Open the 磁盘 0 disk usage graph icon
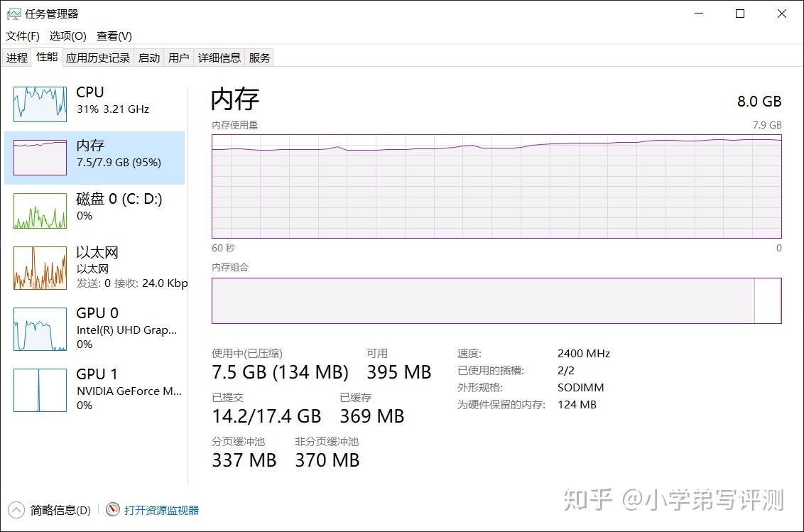 (x=40, y=211)
